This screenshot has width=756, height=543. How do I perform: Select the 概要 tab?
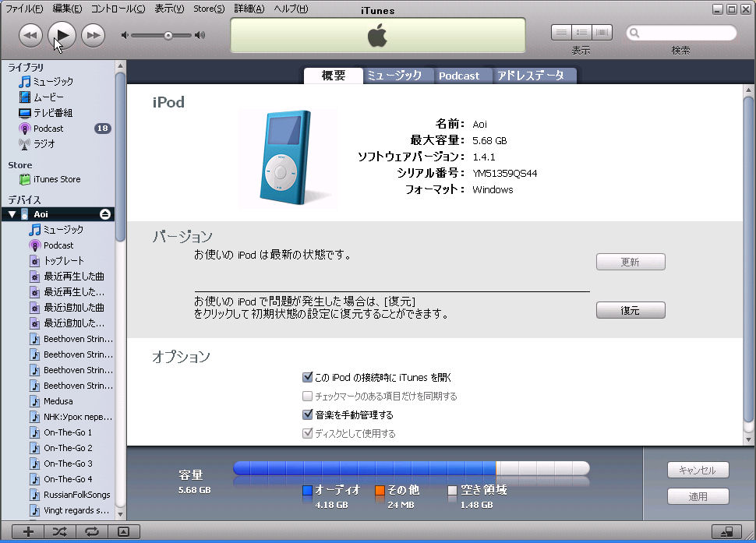coord(333,76)
